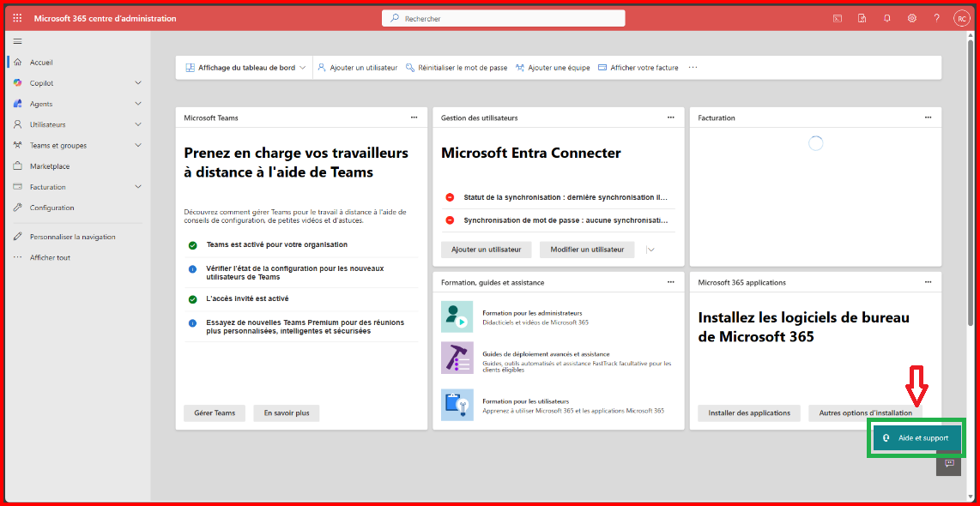The image size is (980, 506).
Task: Click the Modifier un utilisateur button
Action: point(587,250)
